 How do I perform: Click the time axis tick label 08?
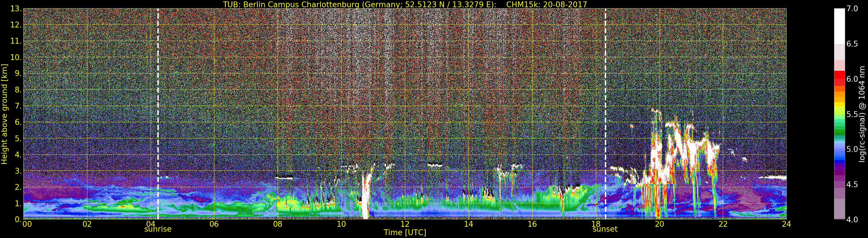pos(278,224)
